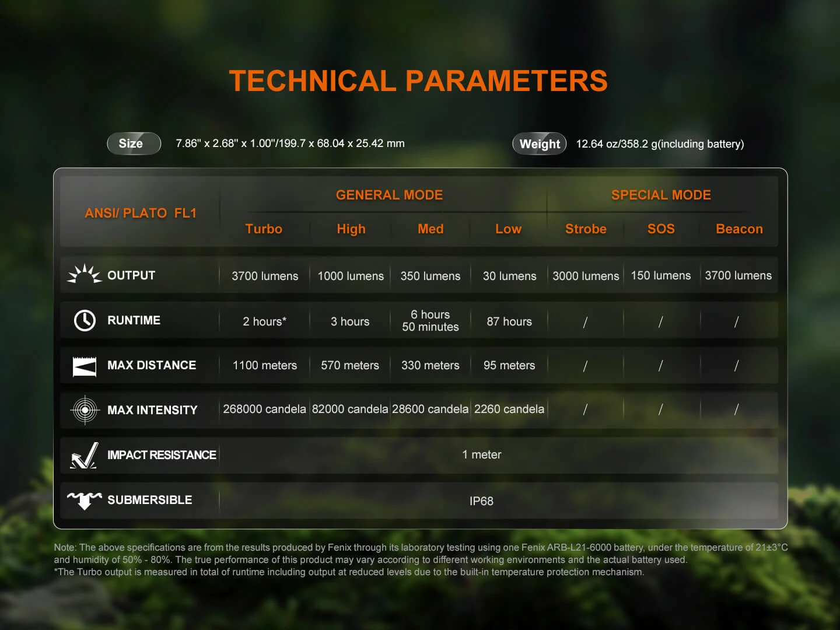The image size is (840, 630).
Task: Click the target-style MAX INTENSITY icon
Action: click(85, 410)
